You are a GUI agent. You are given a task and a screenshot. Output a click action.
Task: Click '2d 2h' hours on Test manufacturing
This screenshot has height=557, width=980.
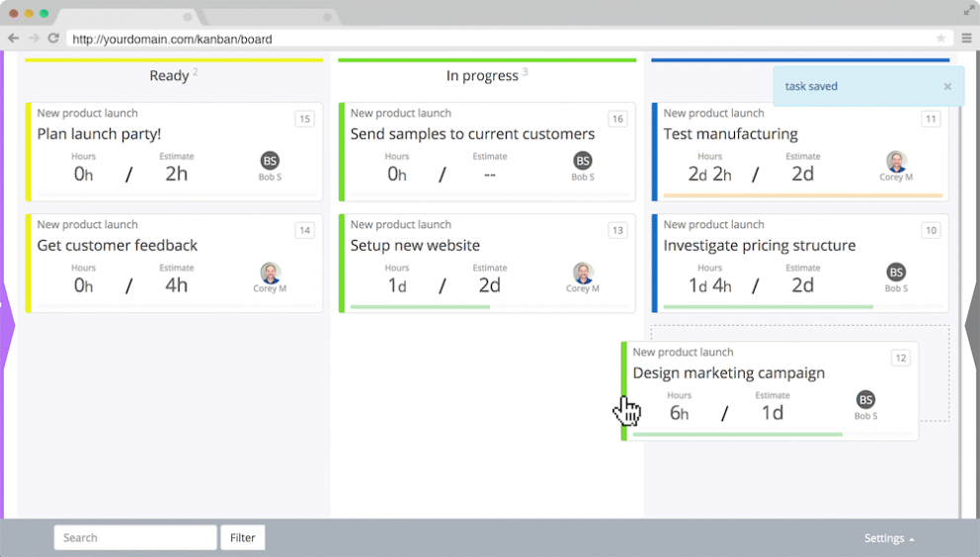pyautogui.click(x=709, y=174)
